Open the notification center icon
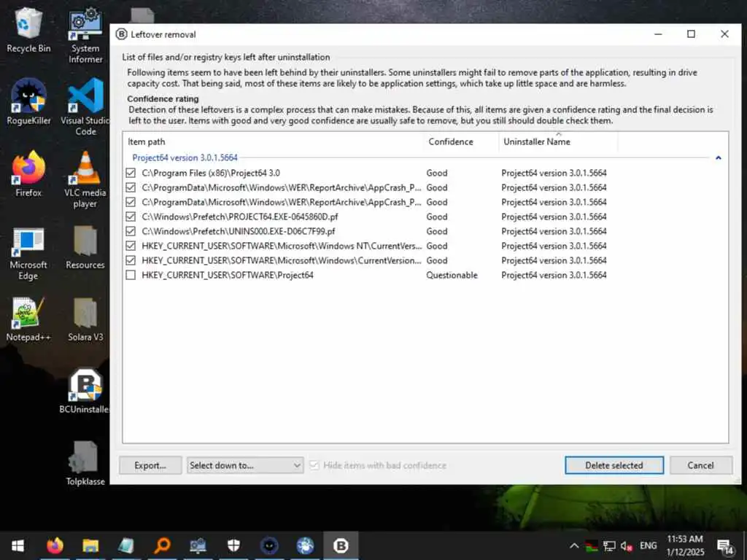 [x=725, y=547]
